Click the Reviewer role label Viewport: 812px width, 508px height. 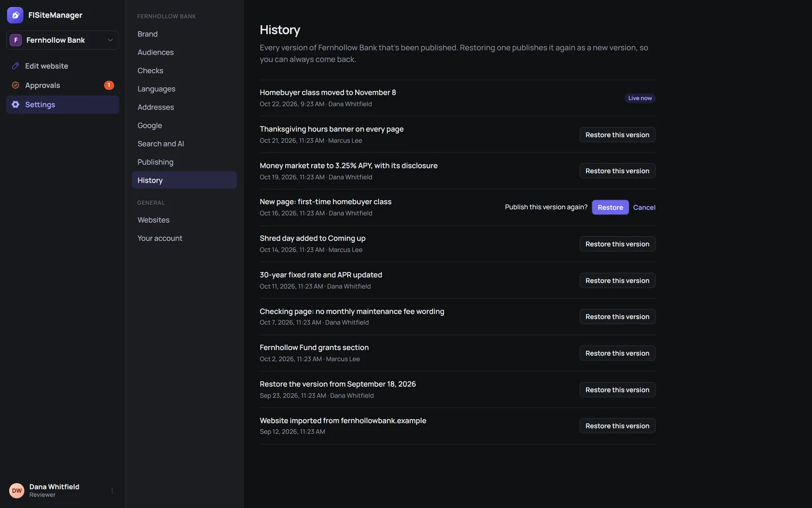(x=43, y=495)
